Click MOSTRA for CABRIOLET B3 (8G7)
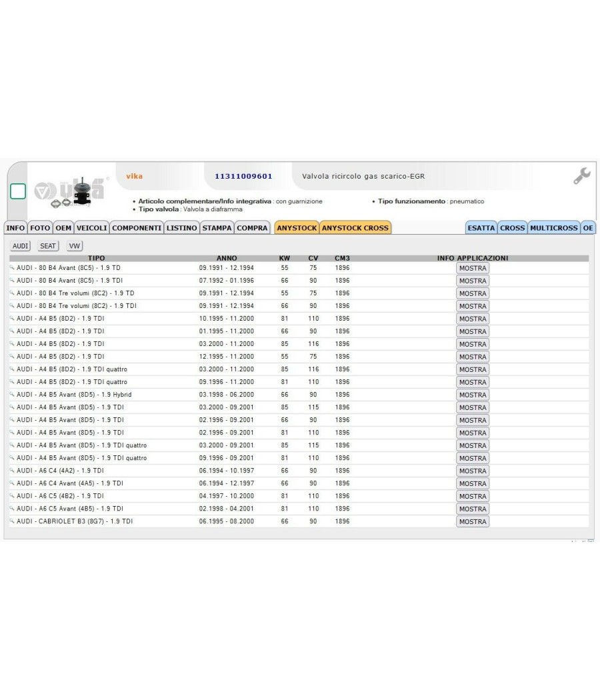 coord(473,521)
